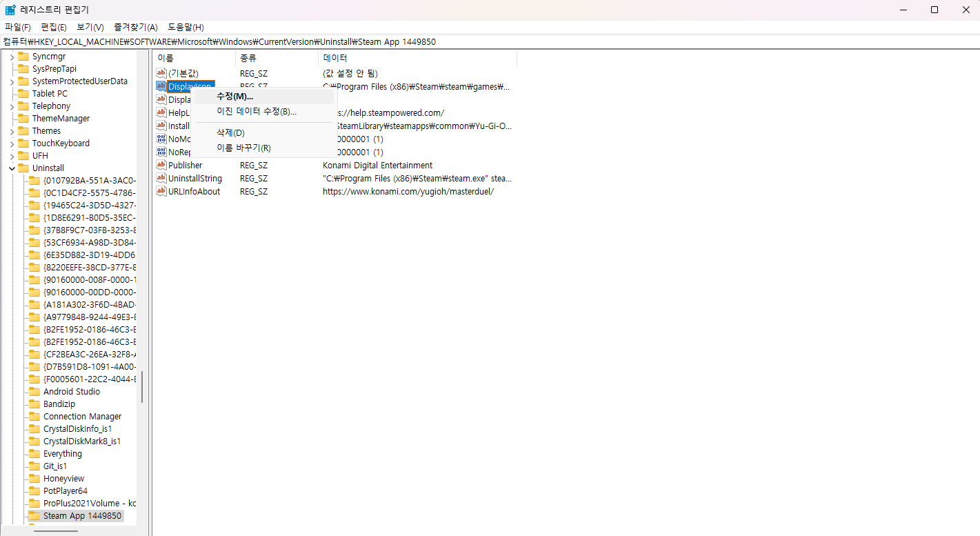980x536 pixels.
Task: Click the ProPlus2021Volume folder icon
Action: tap(34, 503)
